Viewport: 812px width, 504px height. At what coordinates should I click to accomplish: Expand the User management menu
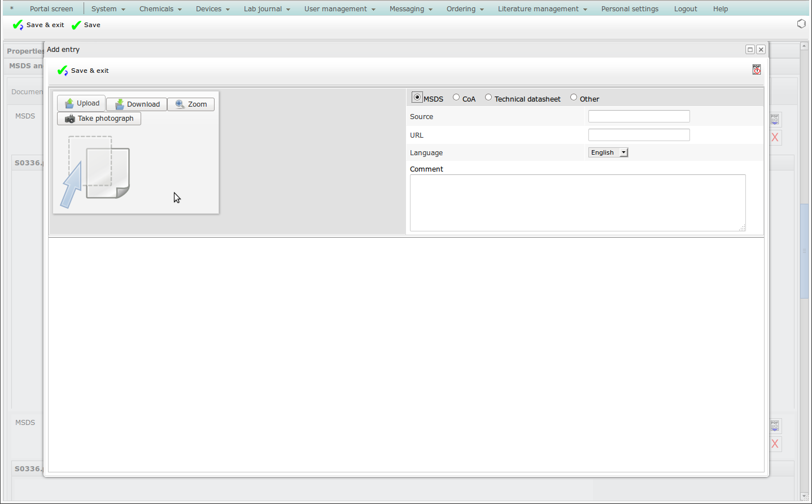pyautogui.click(x=339, y=9)
